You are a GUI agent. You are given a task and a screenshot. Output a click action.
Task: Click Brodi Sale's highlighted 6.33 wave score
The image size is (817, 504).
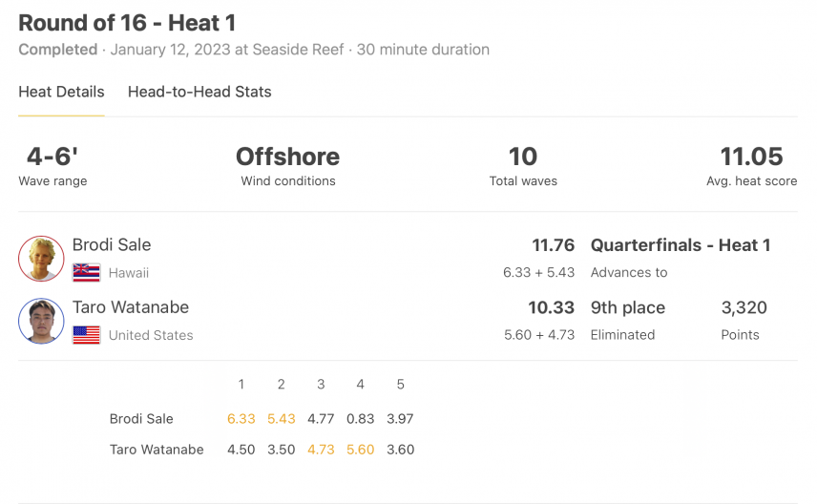tap(241, 418)
